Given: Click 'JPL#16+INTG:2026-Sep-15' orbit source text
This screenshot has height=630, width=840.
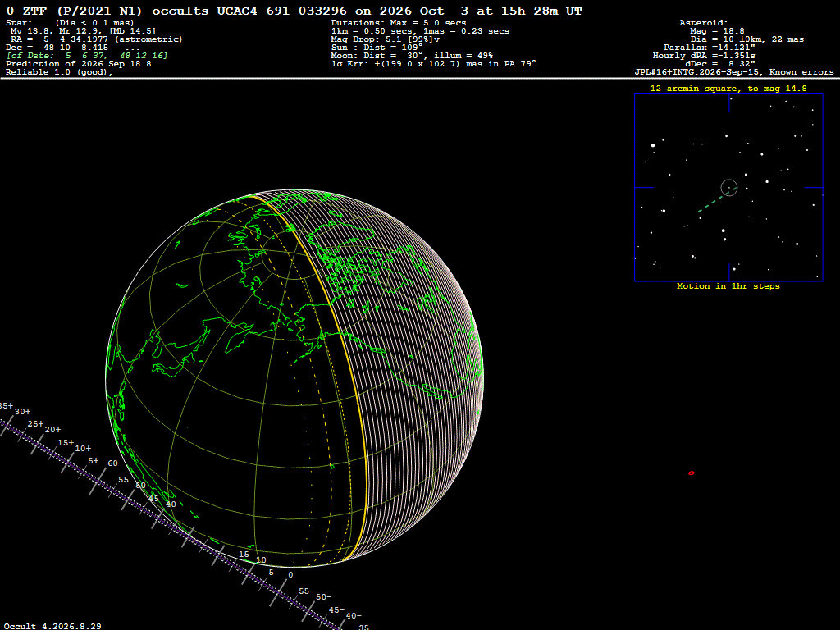Looking at the screenshot, I should click(x=699, y=72).
